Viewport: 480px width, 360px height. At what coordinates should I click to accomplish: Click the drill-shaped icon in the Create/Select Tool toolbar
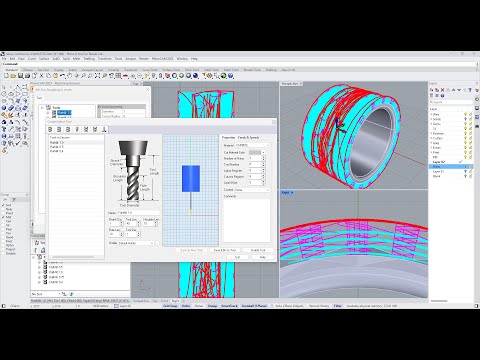click(77, 129)
